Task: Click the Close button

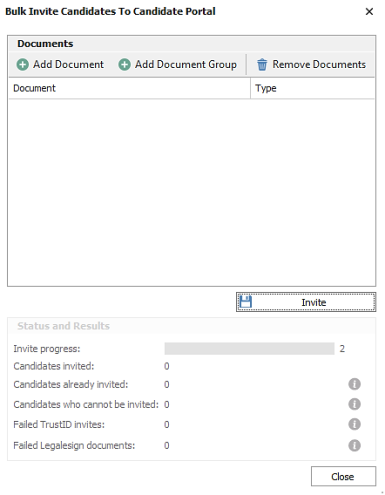Action: 343,476
